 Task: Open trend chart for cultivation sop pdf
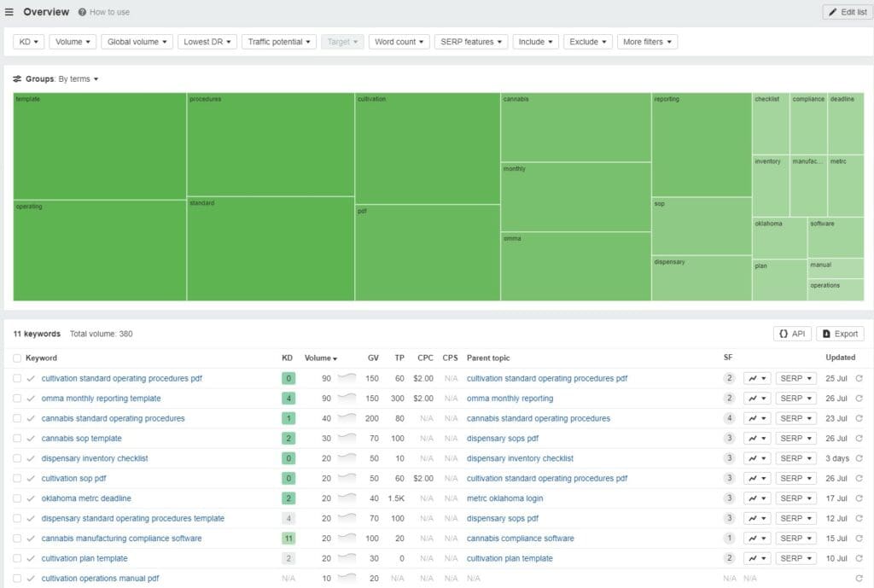click(757, 478)
